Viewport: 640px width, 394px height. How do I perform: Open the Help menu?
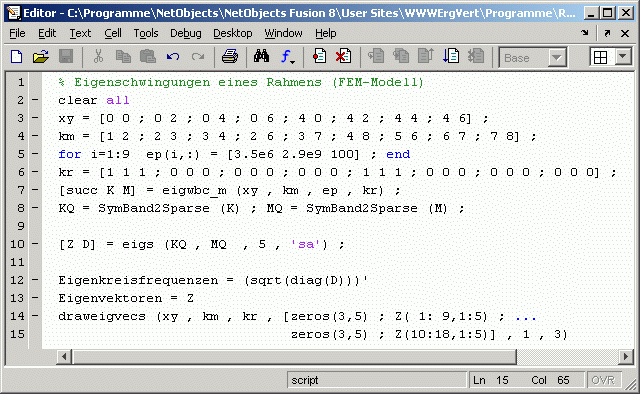tap(325, 33)
